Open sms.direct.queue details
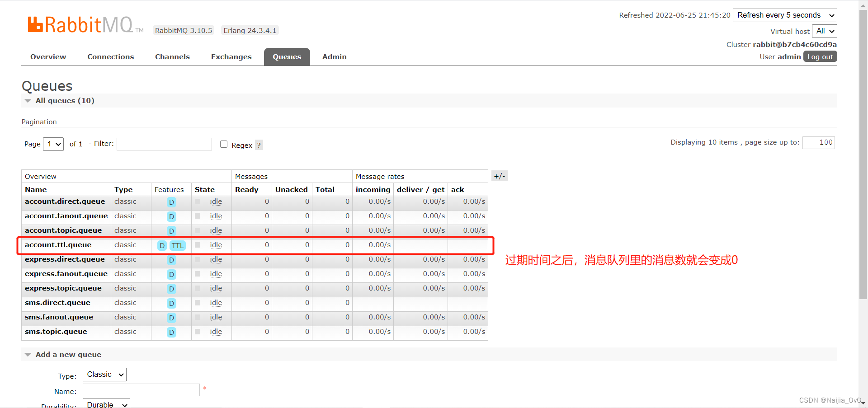This screenshot has height=408, width=868. [x=57, y=303]
